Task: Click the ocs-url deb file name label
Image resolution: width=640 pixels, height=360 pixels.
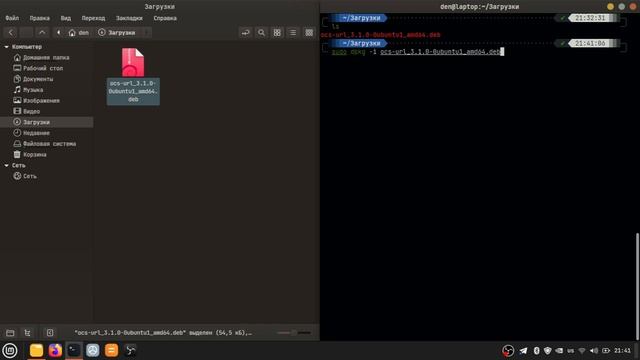Action: 133,91
